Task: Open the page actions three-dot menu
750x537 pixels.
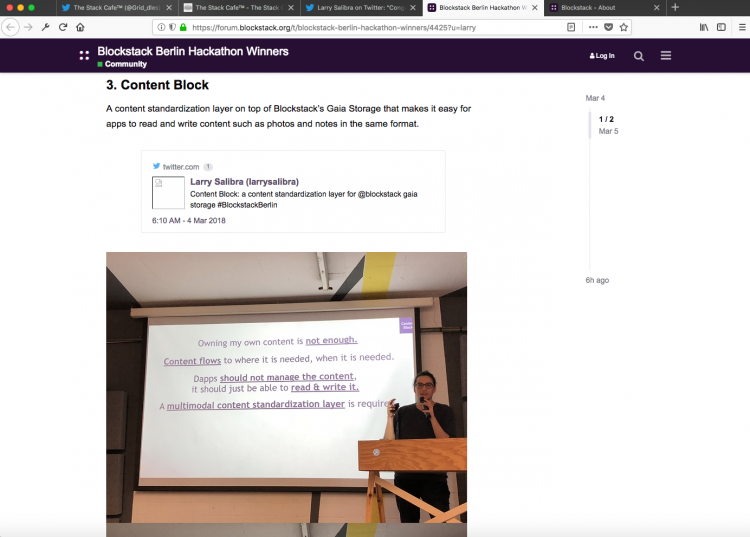Action: tap(593, 27)
